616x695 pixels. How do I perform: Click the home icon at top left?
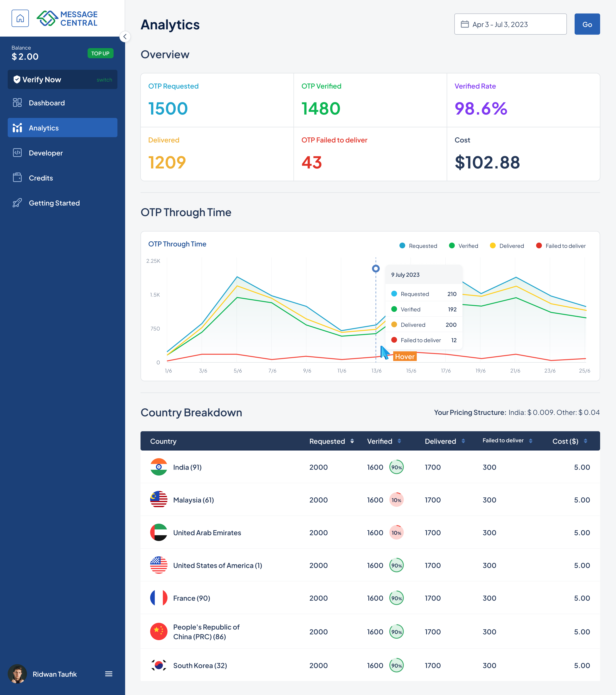coord(20,18)
